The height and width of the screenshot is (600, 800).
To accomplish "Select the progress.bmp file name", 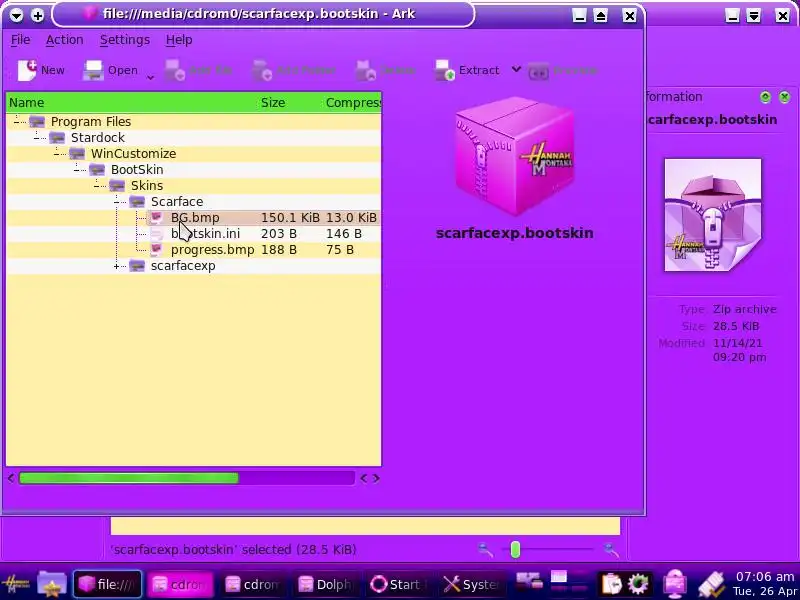I will (x=212, y=250).
